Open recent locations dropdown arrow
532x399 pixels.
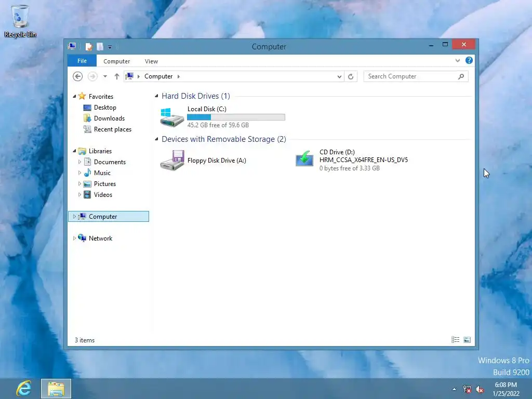105,76
